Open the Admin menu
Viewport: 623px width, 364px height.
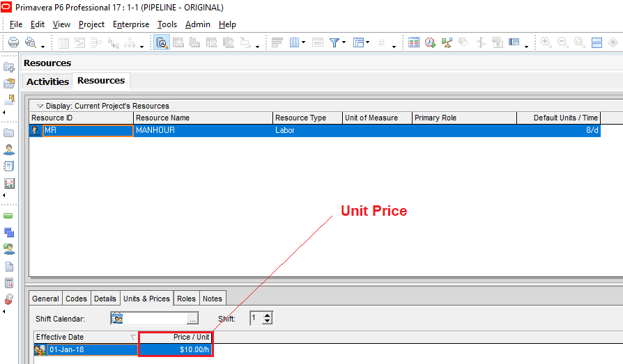tap(197, 24)
